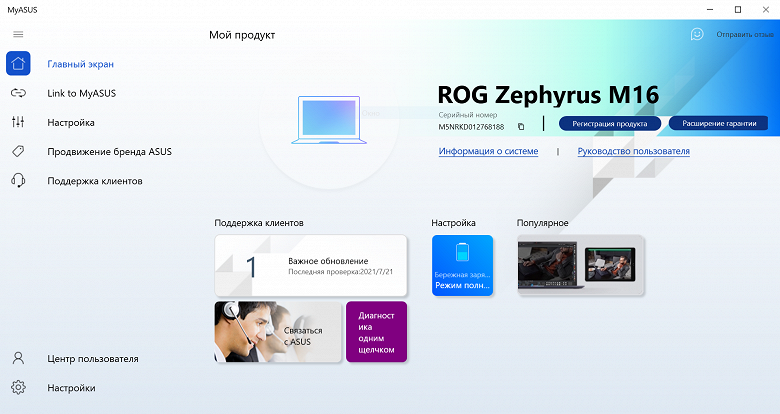Select the Link to MyASUS menu item
The image size is (780, 414).
pos(82,93)
